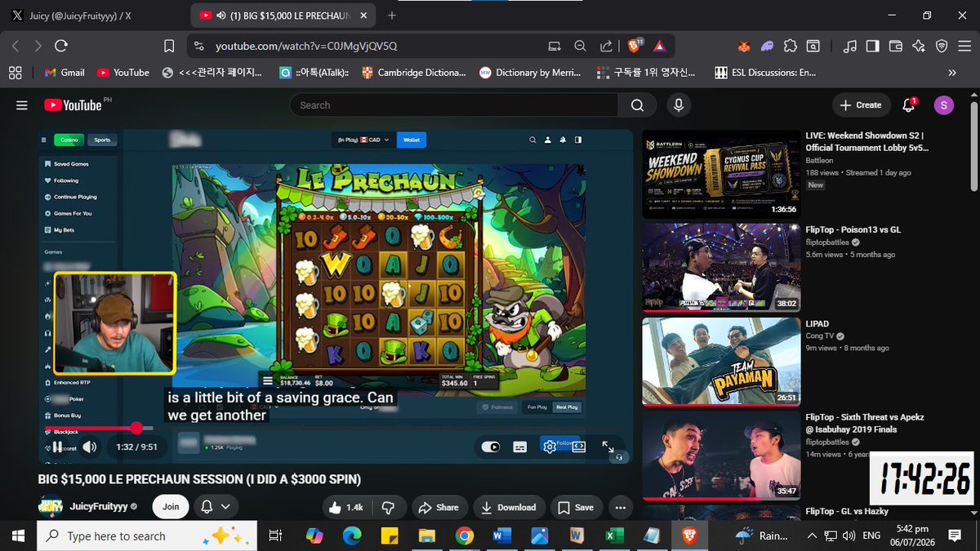Screen dimensions: 980x551
Task: Open the Brave Shields lion icon
Action: pyautogui.click(x=635, y=46)
